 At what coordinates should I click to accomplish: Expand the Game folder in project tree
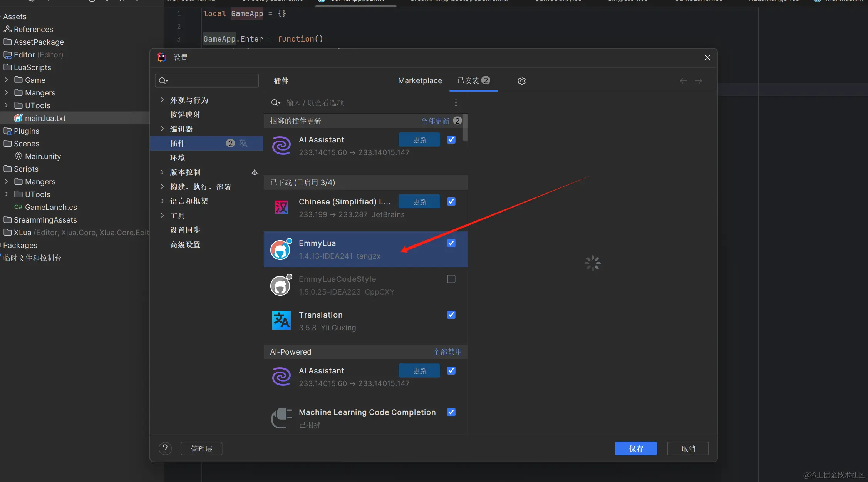point(6,80)
